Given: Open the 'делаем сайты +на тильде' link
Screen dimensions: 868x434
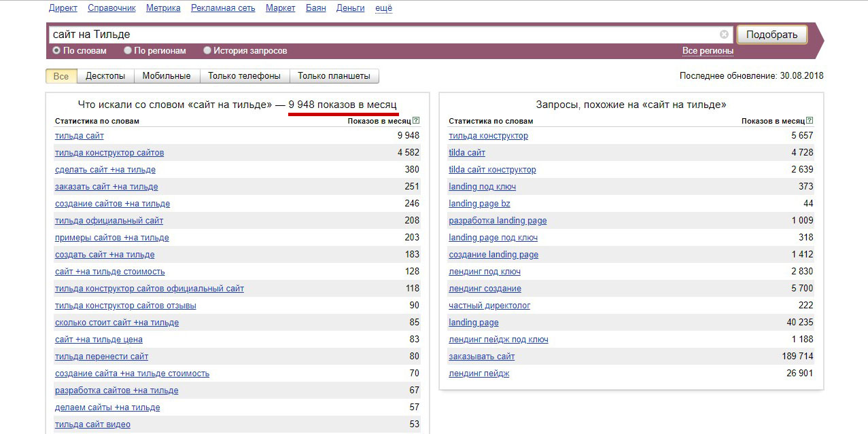Looking at the screenshot, I should [107, 408].
